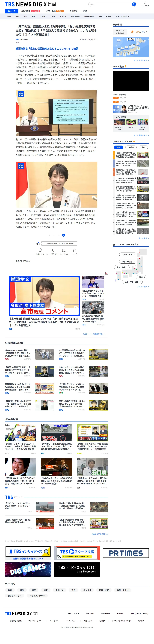The image size is (154, 644).
Task: Select 地震・災害 in the category bar
Action: click(x=75, y=16)
